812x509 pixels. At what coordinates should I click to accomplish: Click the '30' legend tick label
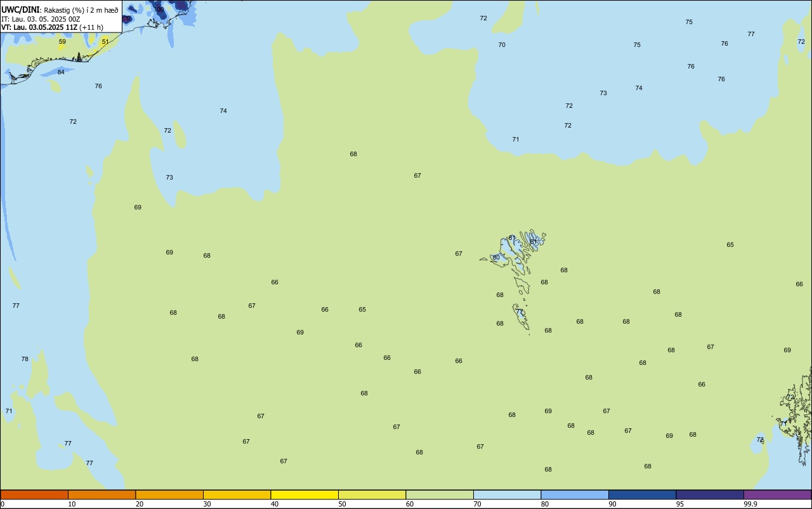[x=207, y=504]
